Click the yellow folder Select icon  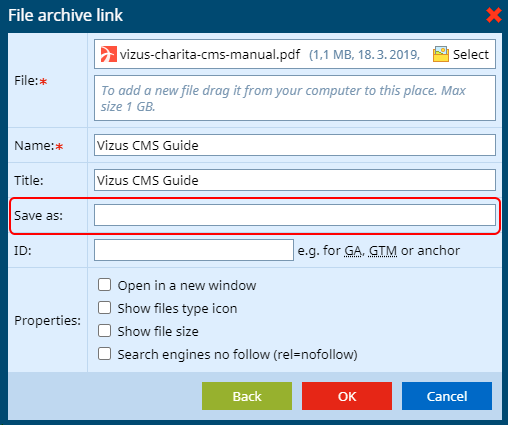(441, 54)
